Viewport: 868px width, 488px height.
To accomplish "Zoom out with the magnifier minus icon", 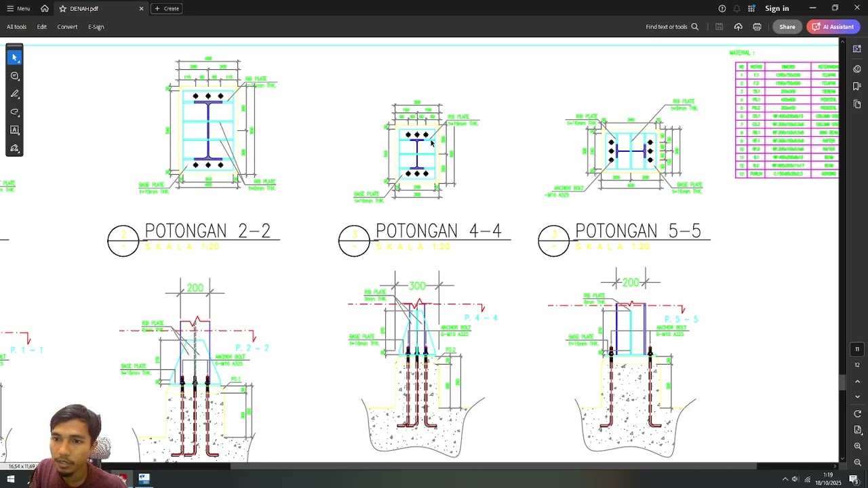I will pyautogui.click(x=857, y=462).
